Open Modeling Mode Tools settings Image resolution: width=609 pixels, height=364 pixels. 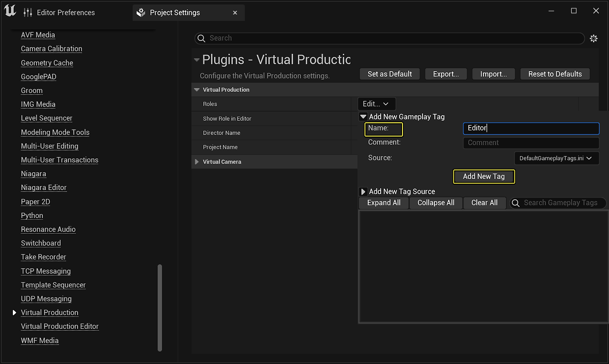coord(55,132)
